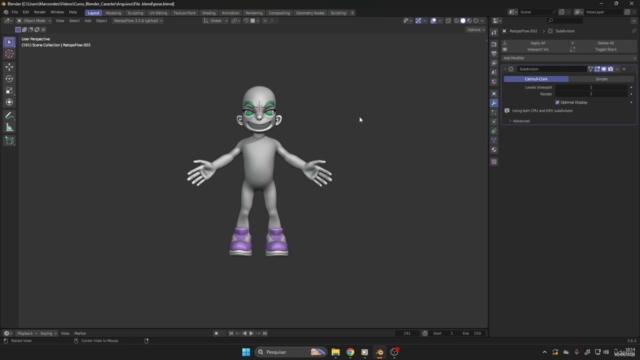Toggle viewport overlays
Viewport: 640px width, 360px height.
coord(433,21)
